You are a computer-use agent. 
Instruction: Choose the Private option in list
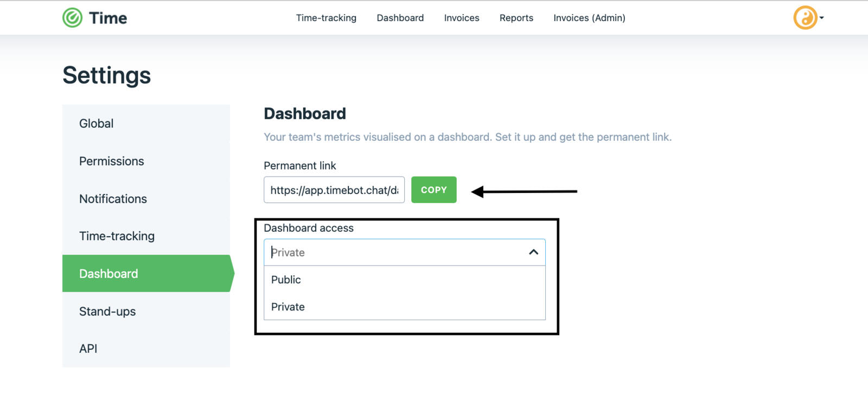[405, 307]
